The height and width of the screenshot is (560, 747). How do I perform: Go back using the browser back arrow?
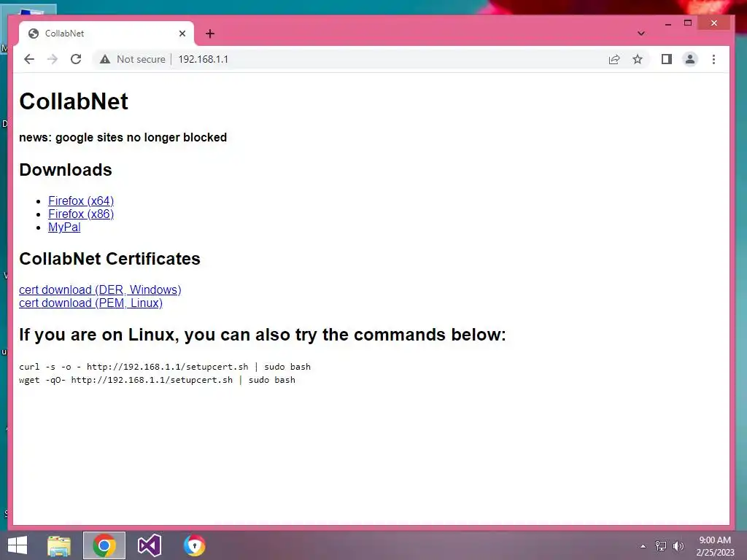[29, 59]
